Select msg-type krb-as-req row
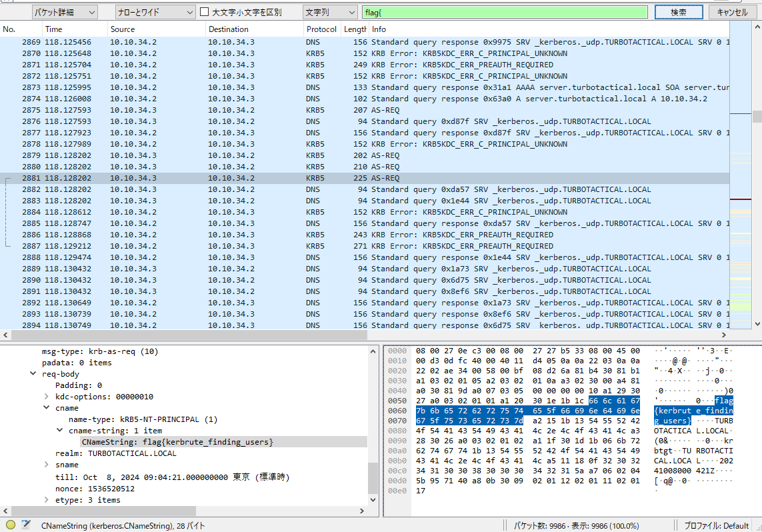Screen dimensions: 762x532 pyautogui.click(x=99, y=351)
